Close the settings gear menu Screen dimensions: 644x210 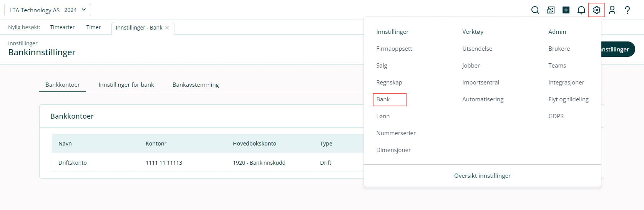tap(596, 10)
